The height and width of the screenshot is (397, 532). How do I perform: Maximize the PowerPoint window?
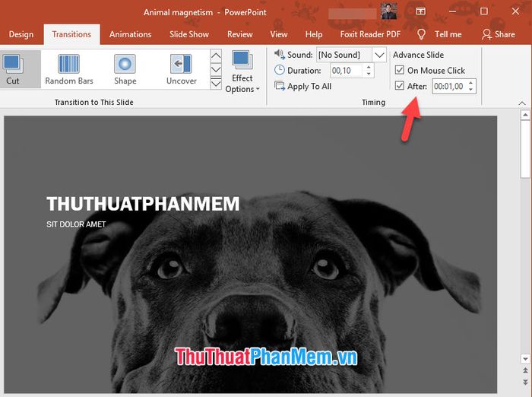484,11
